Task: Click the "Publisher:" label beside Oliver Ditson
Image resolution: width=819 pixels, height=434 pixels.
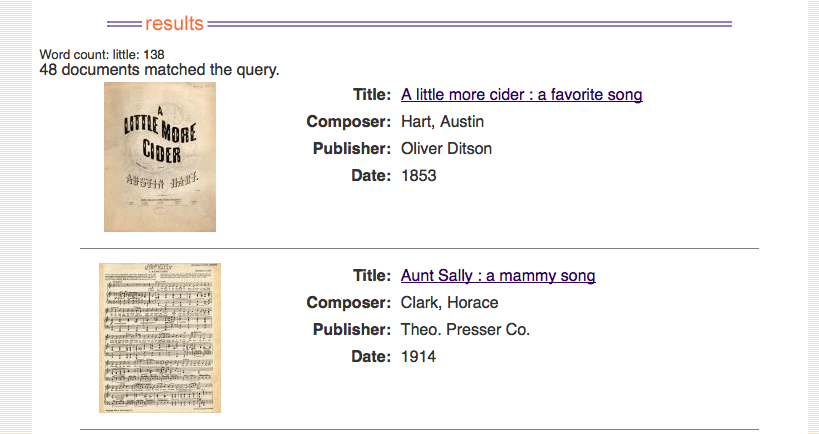Action: [351, 149]
